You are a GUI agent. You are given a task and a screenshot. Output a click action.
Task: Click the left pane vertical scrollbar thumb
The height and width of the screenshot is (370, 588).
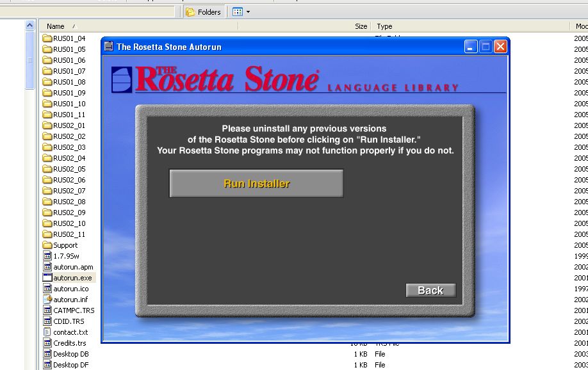30,61
